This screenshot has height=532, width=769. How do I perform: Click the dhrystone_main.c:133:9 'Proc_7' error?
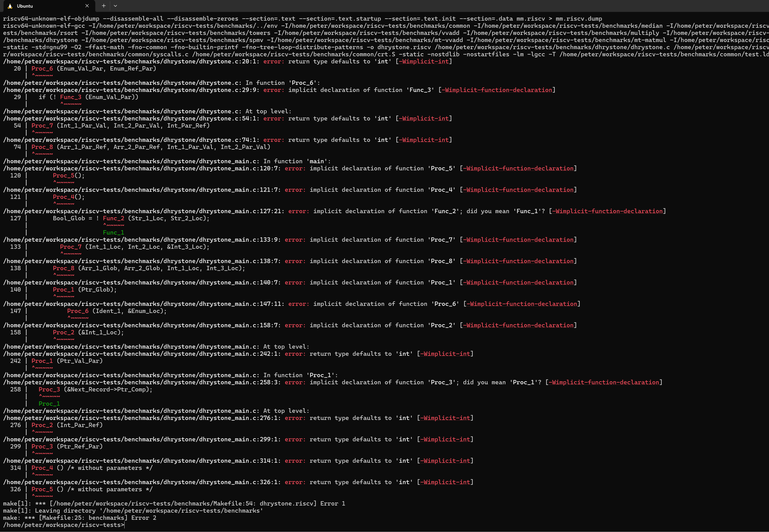pos(290,240)
